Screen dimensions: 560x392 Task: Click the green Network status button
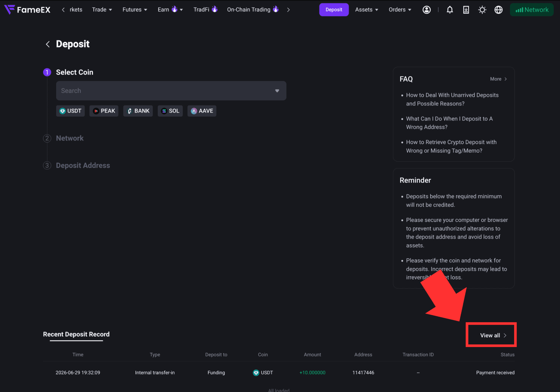tap(532, 10)
